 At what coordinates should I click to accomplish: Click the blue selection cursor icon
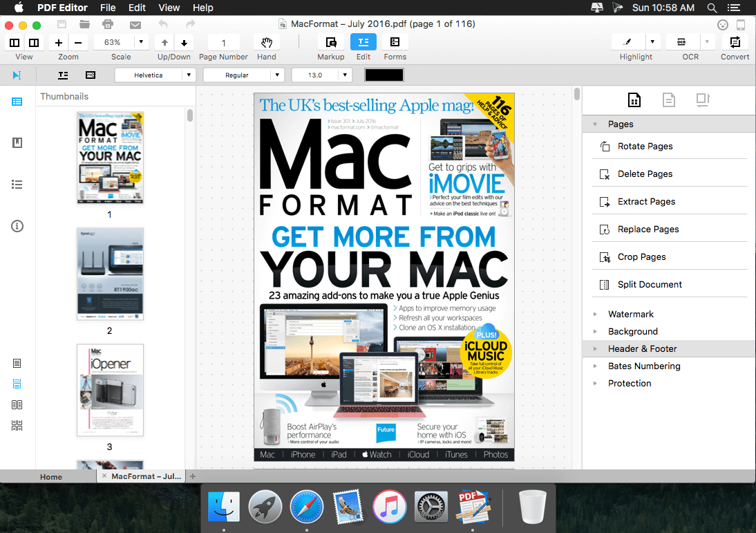[x=17, y=75]
